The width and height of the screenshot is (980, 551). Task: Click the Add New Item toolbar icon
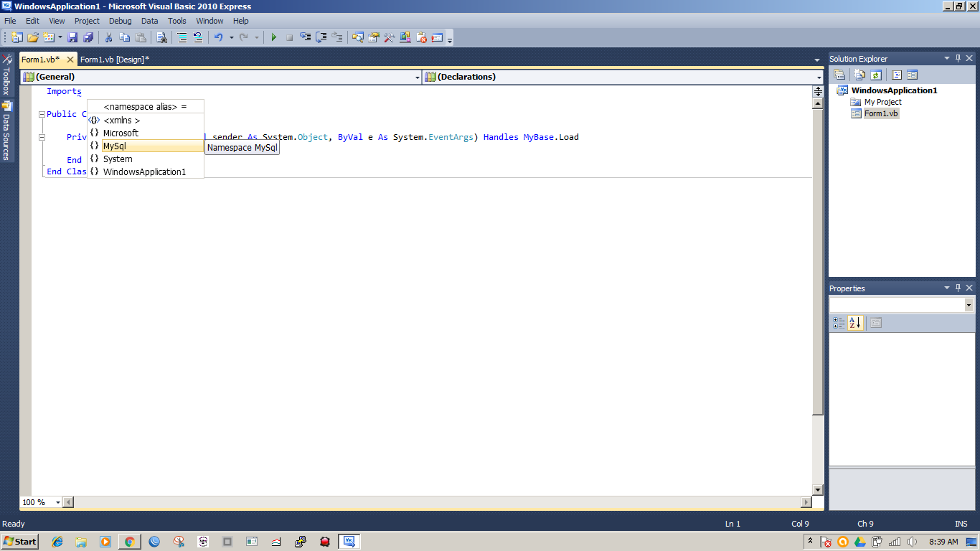(49, 37)
